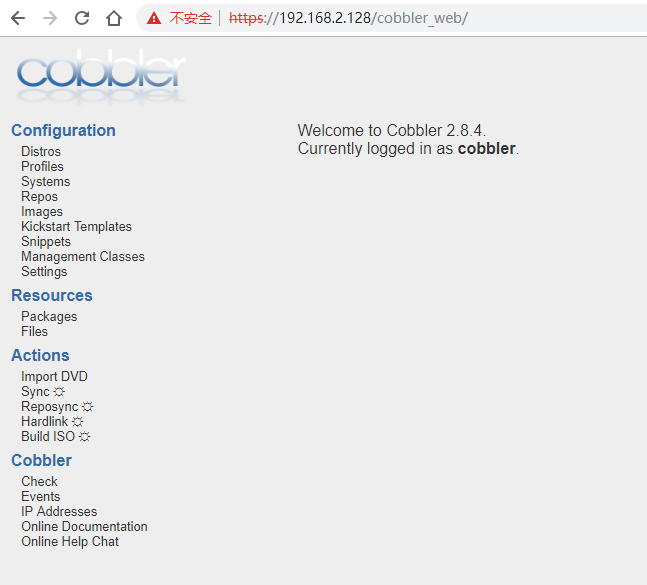647x585 pixels.
Task: Click the browser forward arrow
Action: (50, 18)
